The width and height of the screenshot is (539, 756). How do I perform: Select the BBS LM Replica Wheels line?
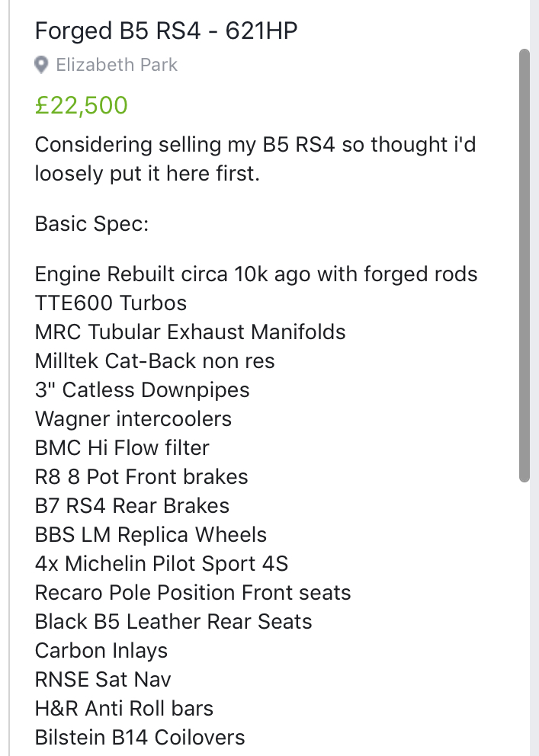[151, 535]
